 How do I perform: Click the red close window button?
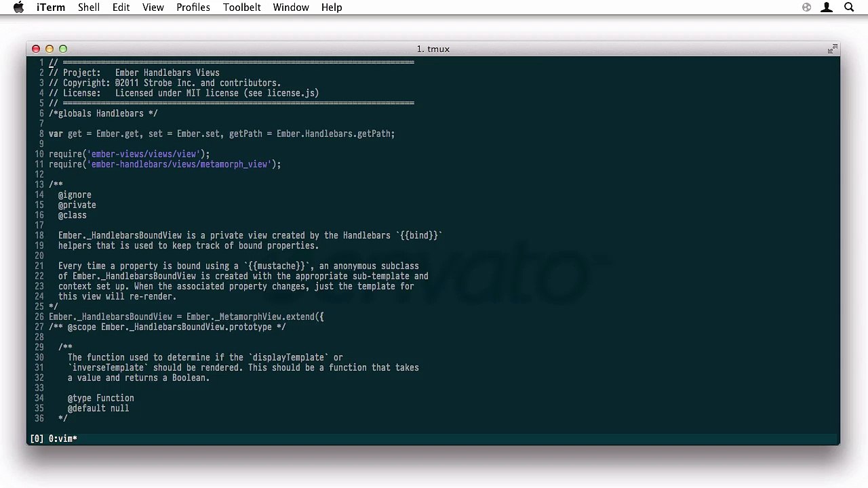coord(36,49)
